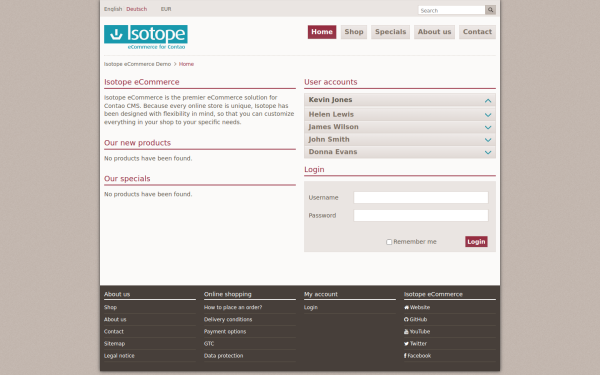Click the Isotope eCommerce Demo breadcrumb
The image size is (600, 375).
point(137,64)
